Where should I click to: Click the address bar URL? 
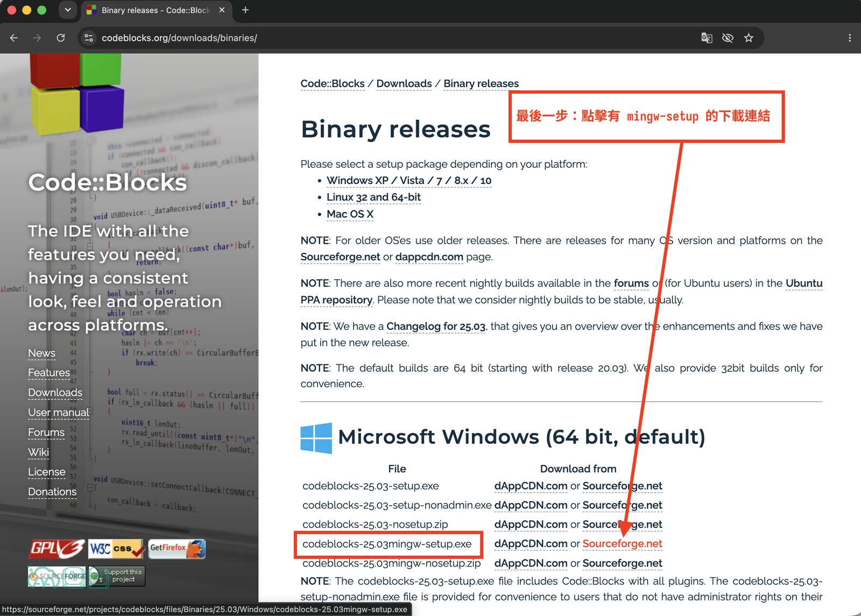(x=179, y=38)
